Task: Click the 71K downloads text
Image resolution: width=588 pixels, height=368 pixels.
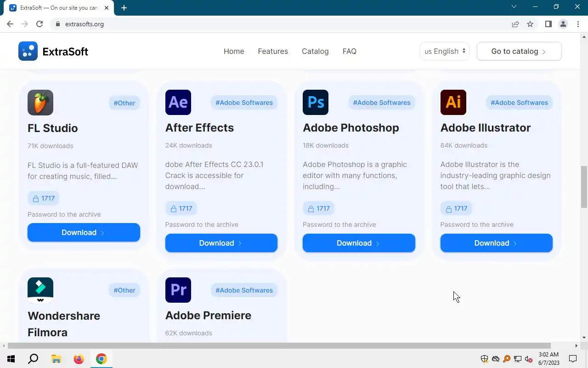Action: click(x=51, y=146)
